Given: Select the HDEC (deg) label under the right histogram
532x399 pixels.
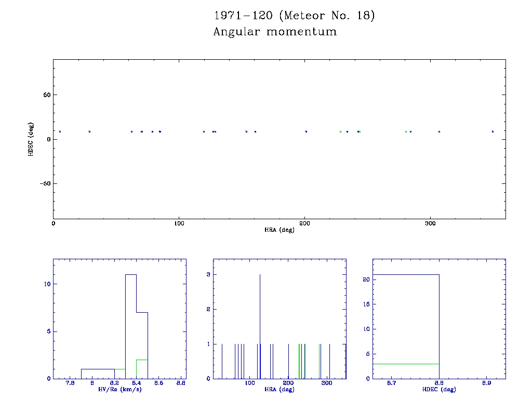Looking at the screenshot, I should tap(439, 389).
